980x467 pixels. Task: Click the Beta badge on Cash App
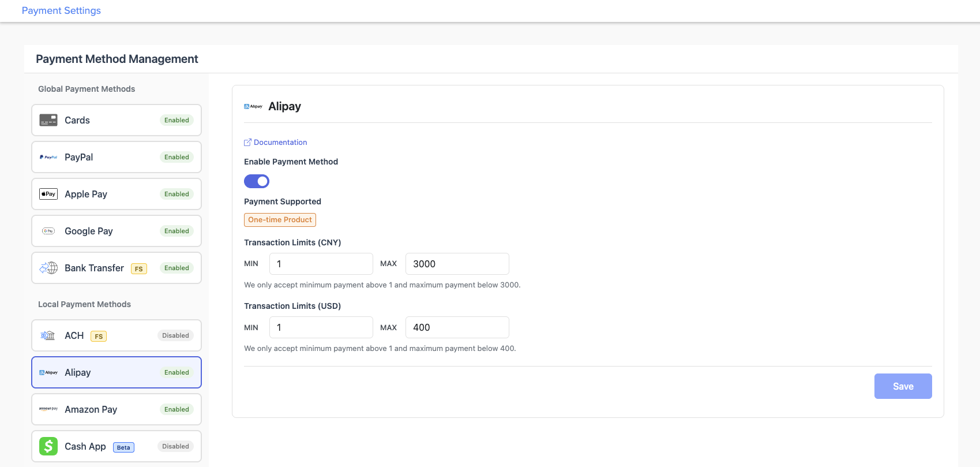pos(123,447)
